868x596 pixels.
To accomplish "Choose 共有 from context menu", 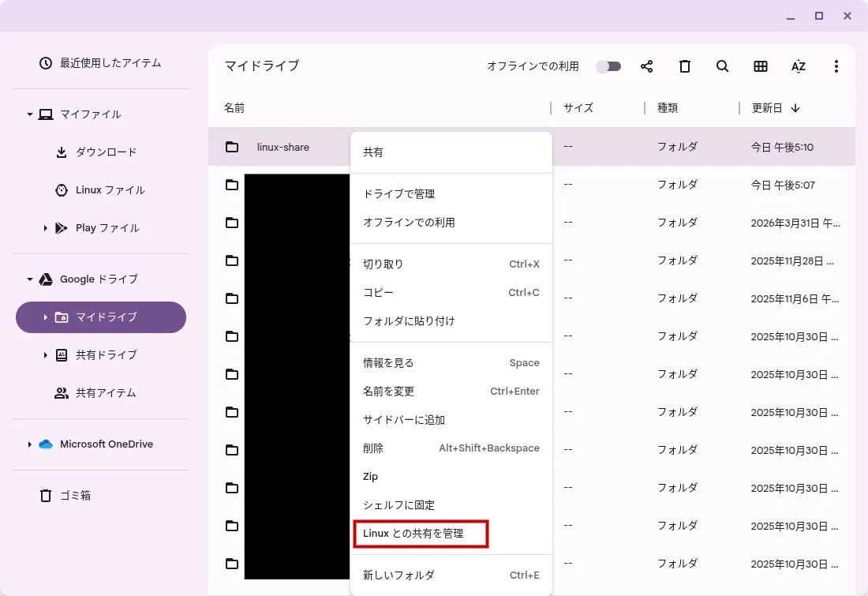I will 451,152.
